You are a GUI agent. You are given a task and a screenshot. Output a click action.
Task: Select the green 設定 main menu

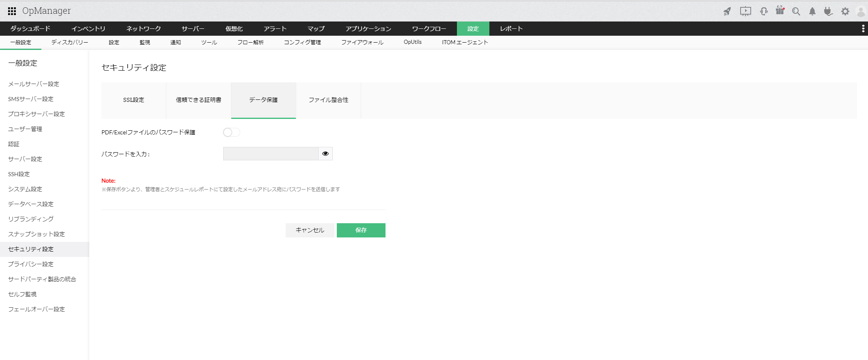pos(473,28)
